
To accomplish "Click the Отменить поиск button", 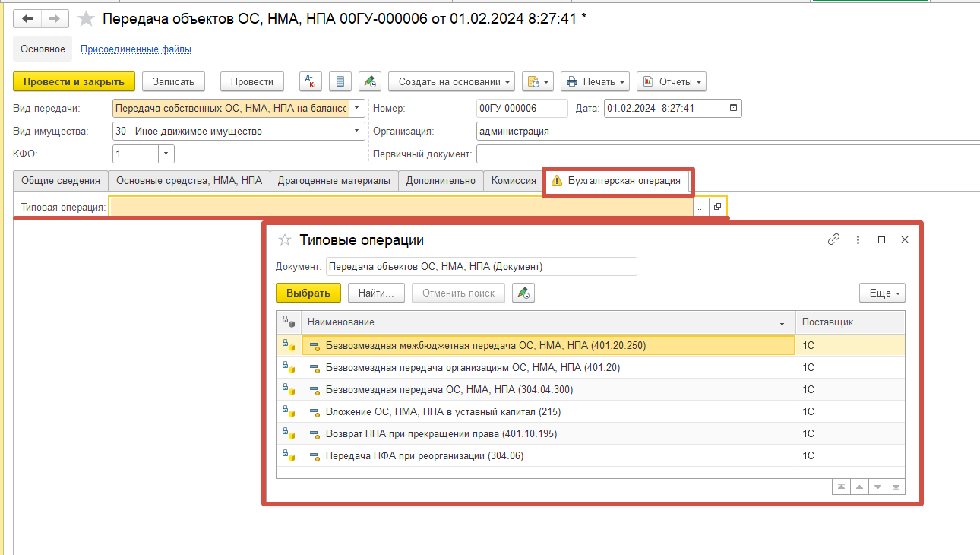I will tap(458, 293).
